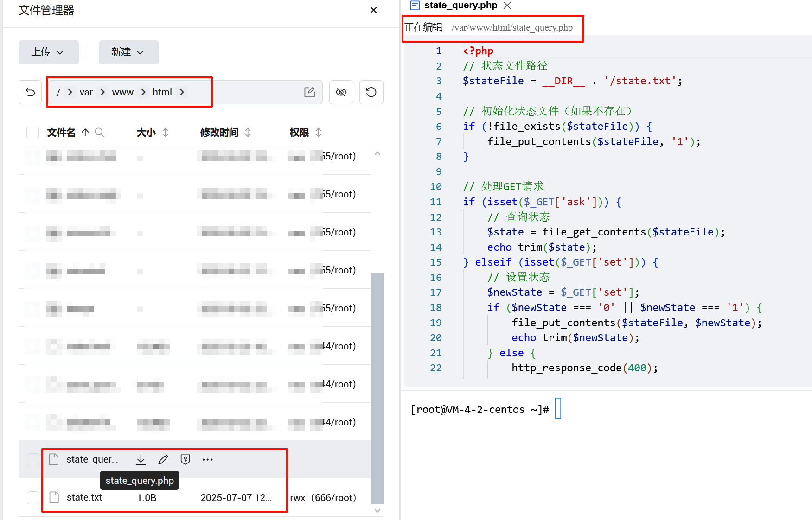The width and height of the screenshot is (812, 520).
Task: Toggle hidden files with the eye-slash icon
Action: 341,92
